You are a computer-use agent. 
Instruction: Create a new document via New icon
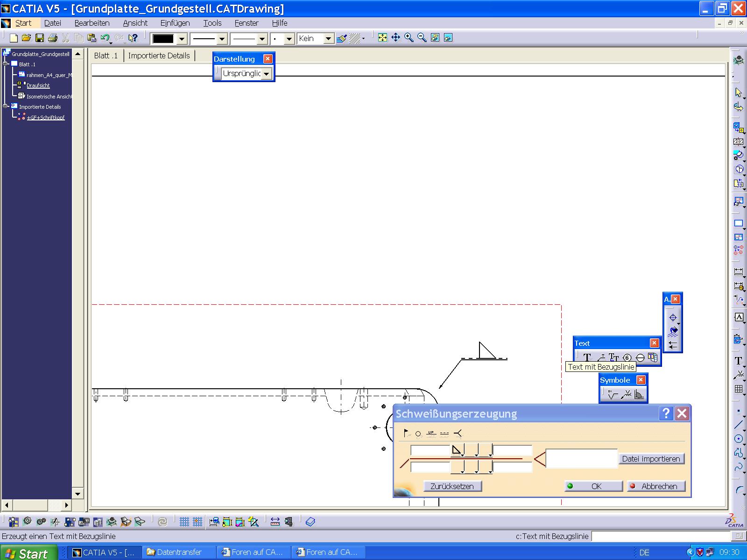(x=14, y=38)
